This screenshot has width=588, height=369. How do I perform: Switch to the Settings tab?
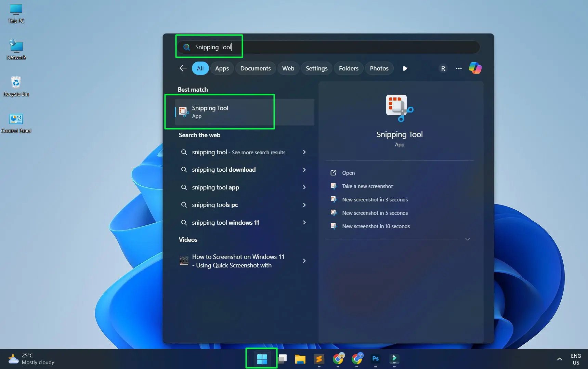pyautogui.click(x=316, y=68)
